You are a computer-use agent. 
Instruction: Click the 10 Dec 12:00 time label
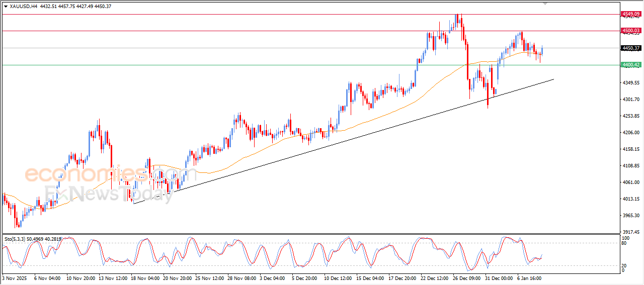[339, 277]
